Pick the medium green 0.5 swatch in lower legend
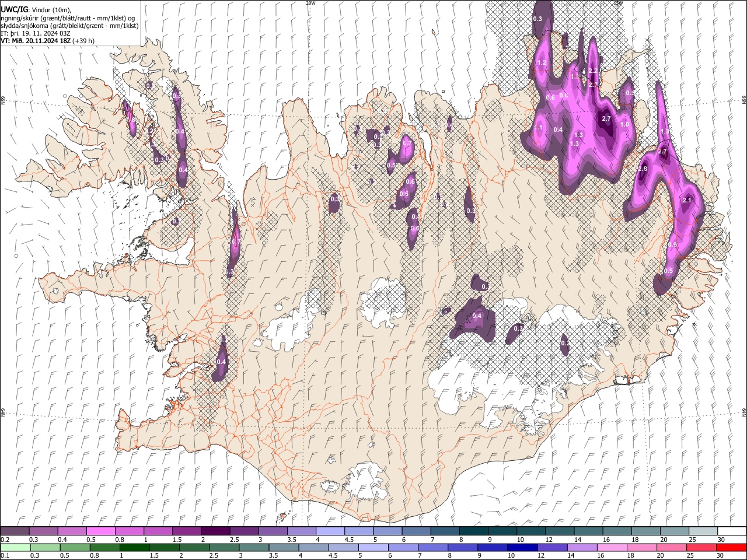 pos(75,547)
